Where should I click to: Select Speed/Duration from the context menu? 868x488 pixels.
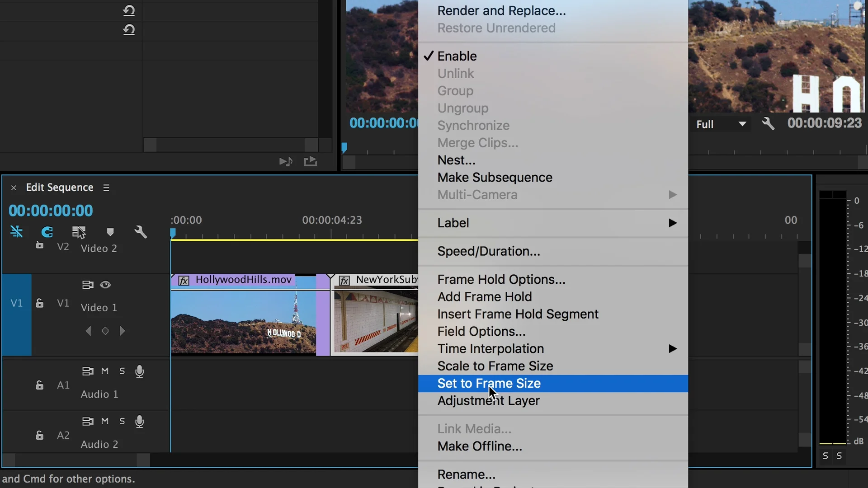pyautogui.click(x=488, y=251)
